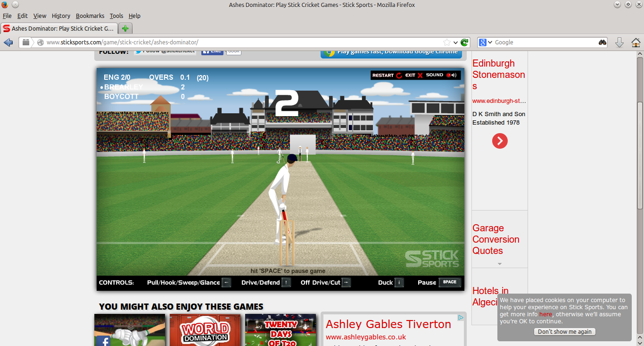Click up-arrow key icon for Drive/Defend
This screenshot has width=644, height=346.
286,282
